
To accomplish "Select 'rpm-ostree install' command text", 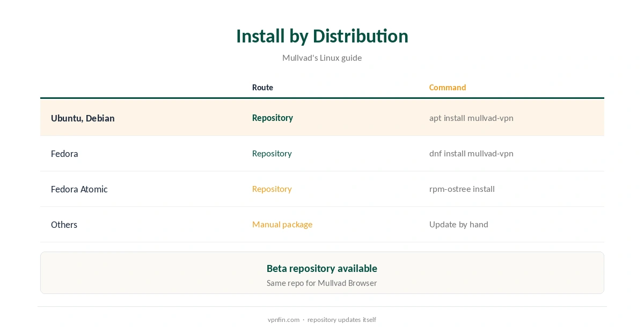I will [x=462, y=189].
